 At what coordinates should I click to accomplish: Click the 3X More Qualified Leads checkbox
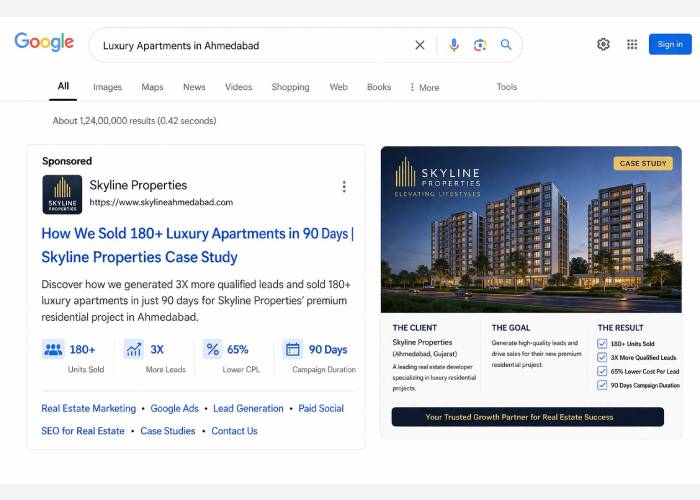pyautogui.click(x=602, y=357)
